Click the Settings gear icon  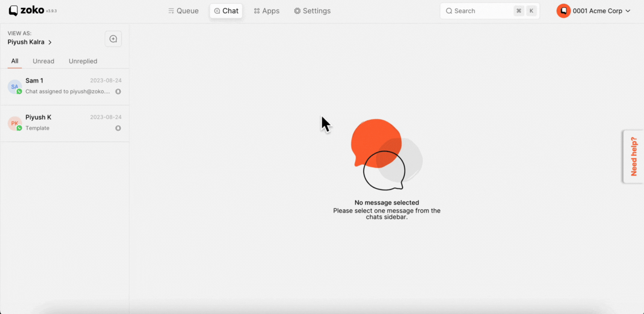(x=297, y=11)
